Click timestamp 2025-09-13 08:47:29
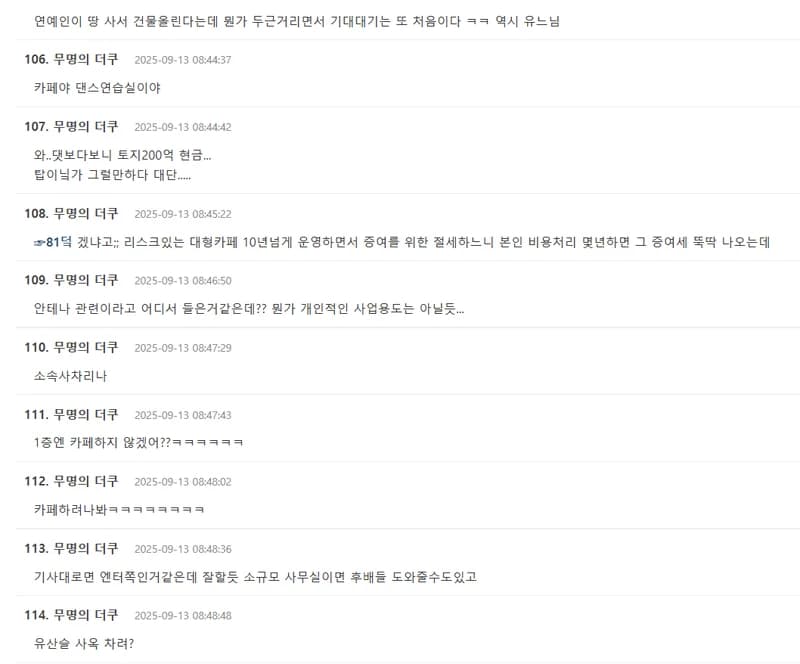 pyautogui.click(x=183, y=348)
